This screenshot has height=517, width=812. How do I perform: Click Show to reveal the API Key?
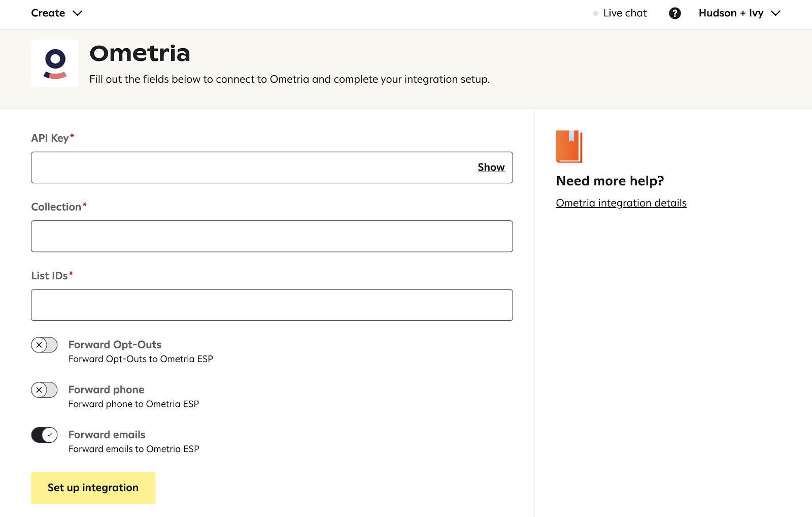[491, 167]
